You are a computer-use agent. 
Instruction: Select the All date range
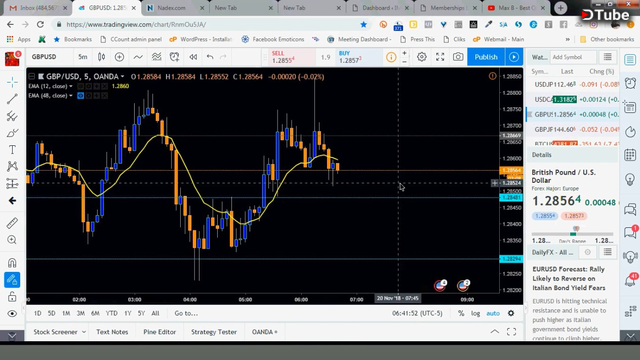click(x=155, y=313)
